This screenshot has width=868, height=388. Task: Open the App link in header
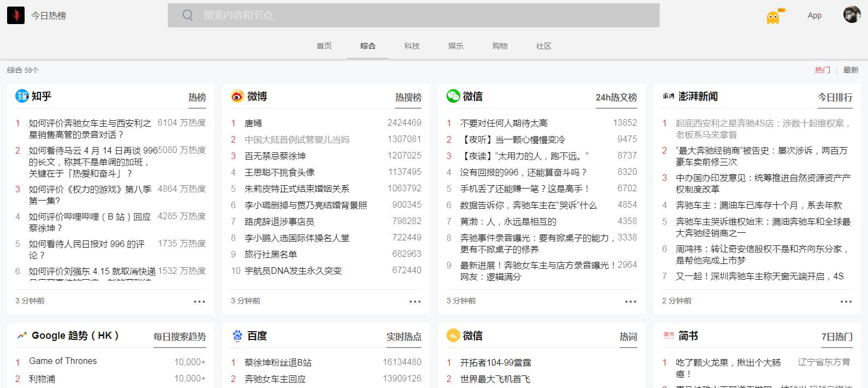click(x=814, y=15)
